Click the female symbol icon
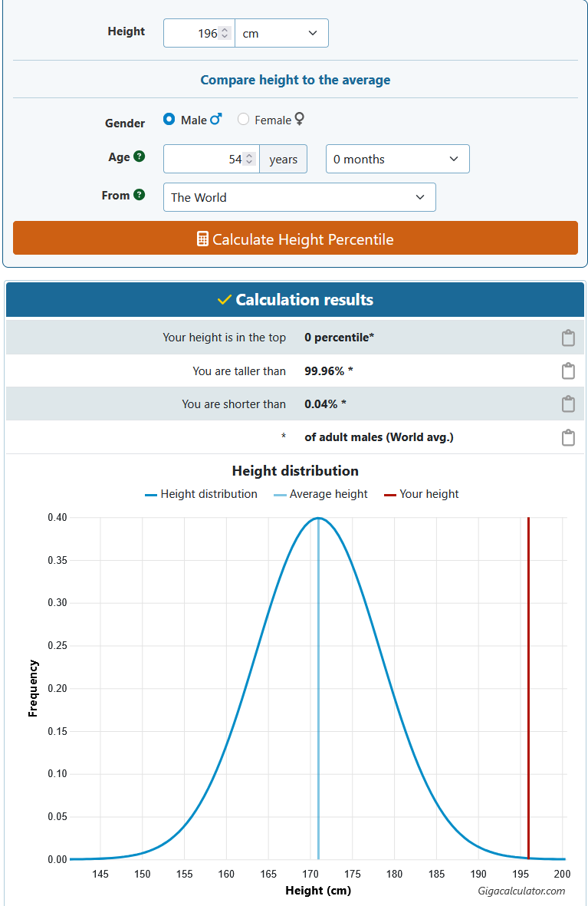Screen dimensions: 588x906 [299, 119]
